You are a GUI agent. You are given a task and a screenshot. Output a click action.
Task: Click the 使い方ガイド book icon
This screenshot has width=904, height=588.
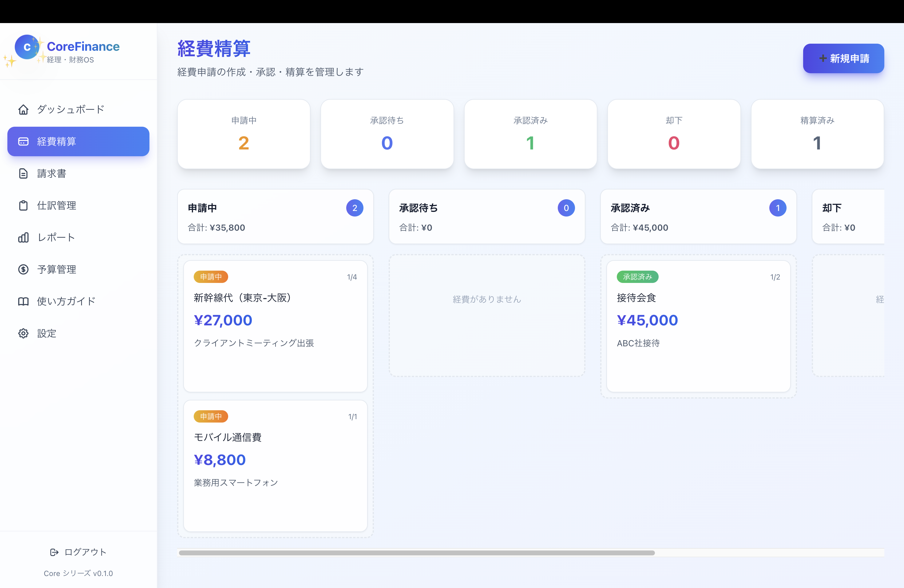coord(23,301)
